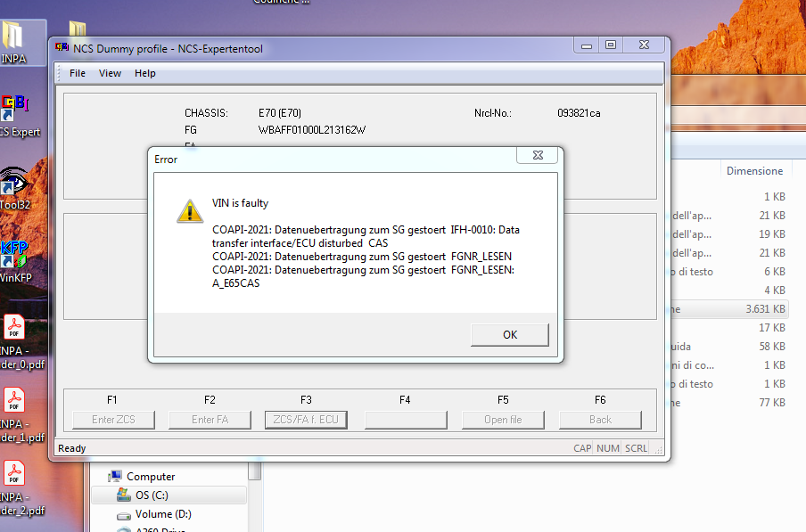Click the SCRL status bar indicator
This screenshot has height=532, width=806.
[x=636, y=448]
